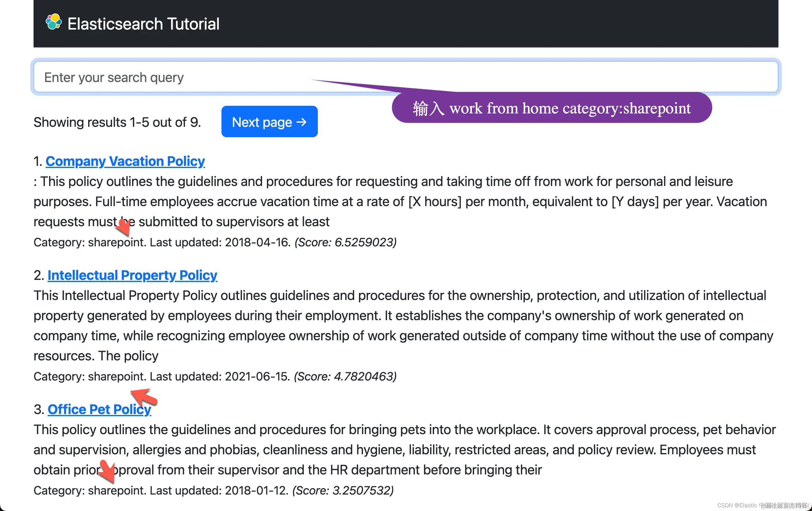The image size is (812, 511).
Task: Click the Score 4.7820463 text
Action: pos(345,376)
